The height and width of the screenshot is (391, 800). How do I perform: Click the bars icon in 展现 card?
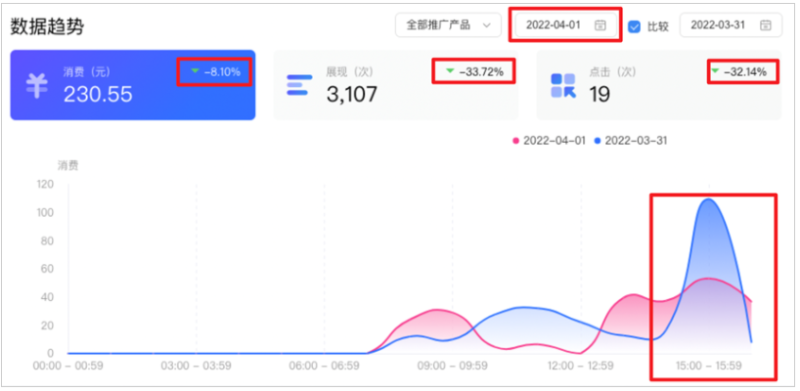(x=299, y=85)
